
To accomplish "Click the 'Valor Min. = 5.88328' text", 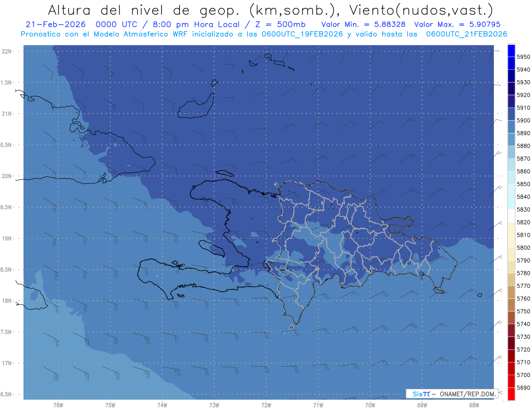I will tap(363, 24).
